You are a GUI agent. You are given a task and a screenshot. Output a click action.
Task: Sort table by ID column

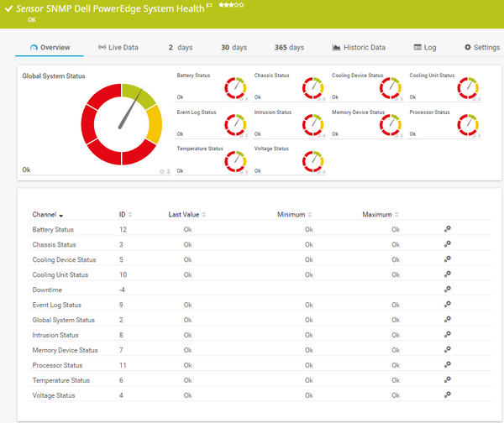pyautogui.click(x=125, y=215)
